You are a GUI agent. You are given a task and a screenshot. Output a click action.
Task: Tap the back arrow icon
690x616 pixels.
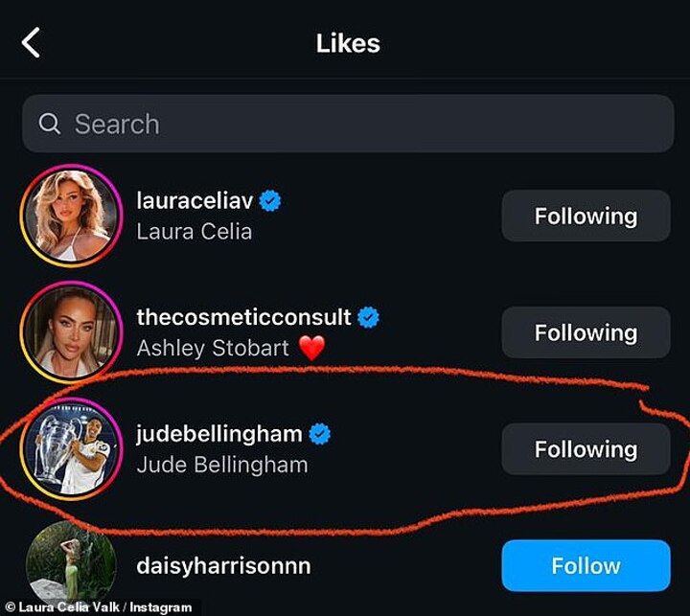(x=33, y=43)
